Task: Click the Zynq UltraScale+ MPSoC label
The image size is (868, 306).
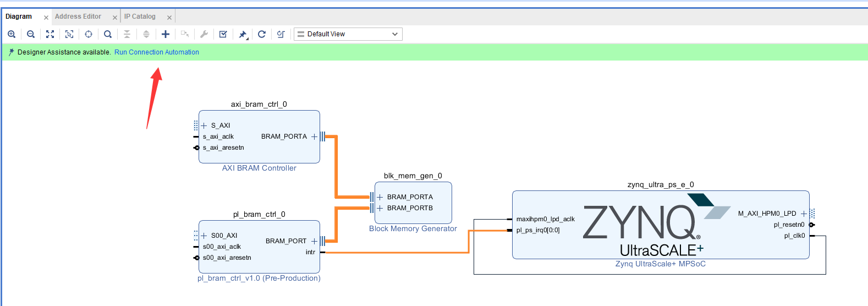Action: tap(661, 264)
